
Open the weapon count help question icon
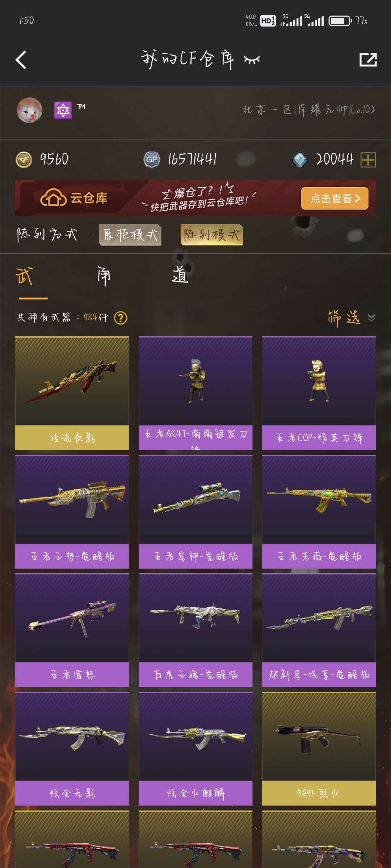tap(121, 318)
